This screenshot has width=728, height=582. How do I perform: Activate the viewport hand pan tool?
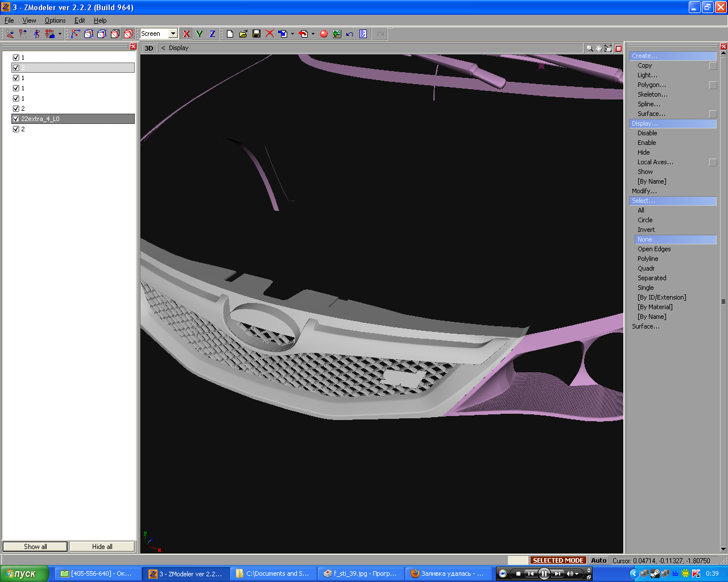[599, 48]
